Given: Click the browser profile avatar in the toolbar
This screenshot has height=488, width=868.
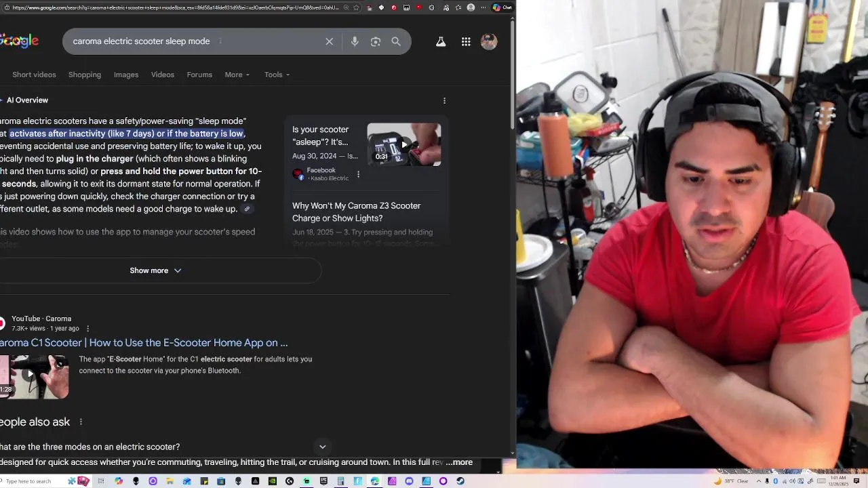Looking at the screenshot, I should point(471,7).
